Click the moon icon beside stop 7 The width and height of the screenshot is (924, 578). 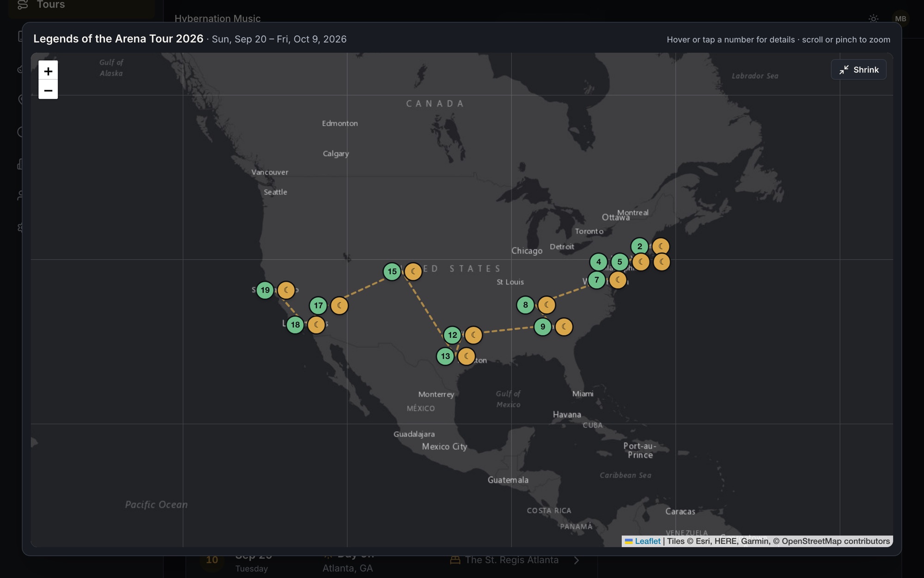[618, 280]
